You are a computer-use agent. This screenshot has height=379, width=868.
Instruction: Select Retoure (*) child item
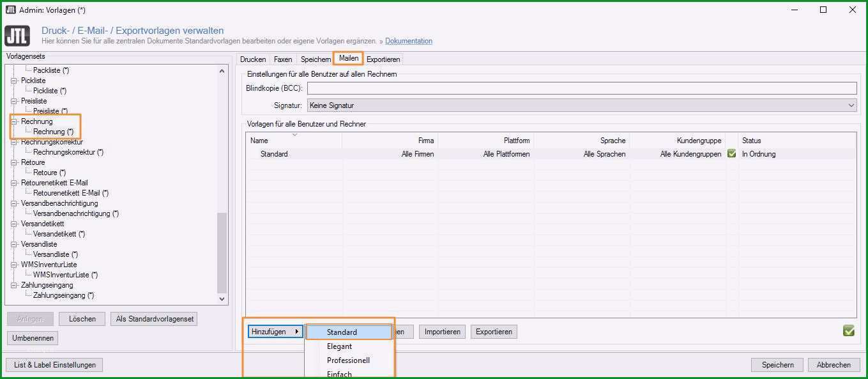tap(49, 173)
